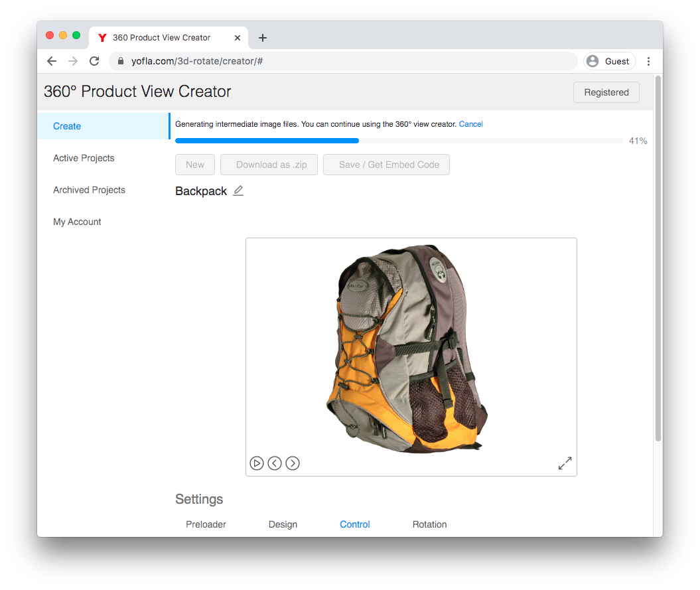The height and width of the screenshot is (590, 700).
Task: Click the page vertical scrollbar
Action: click(x=658, y=259)
